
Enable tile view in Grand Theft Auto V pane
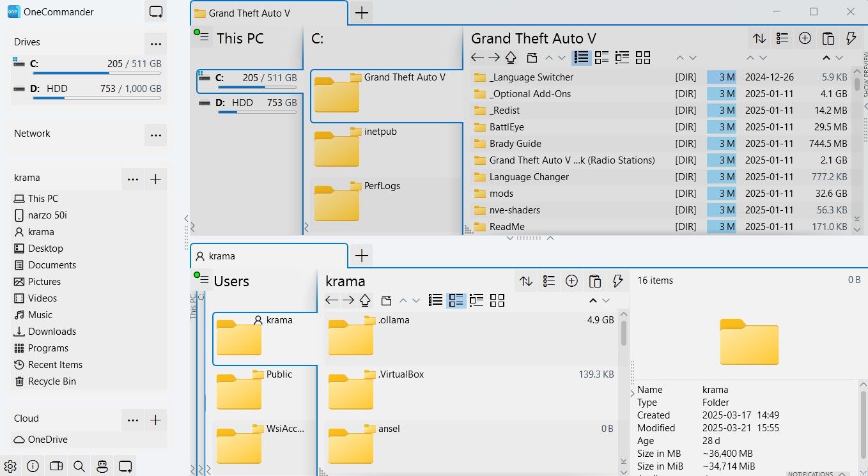click(x=601, y=58)
